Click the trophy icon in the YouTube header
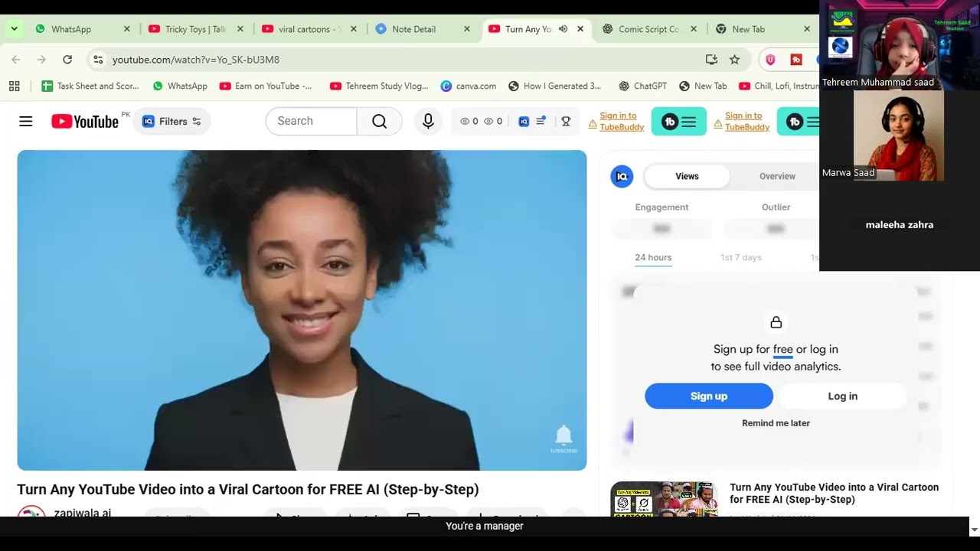 (x=566, y=121)
